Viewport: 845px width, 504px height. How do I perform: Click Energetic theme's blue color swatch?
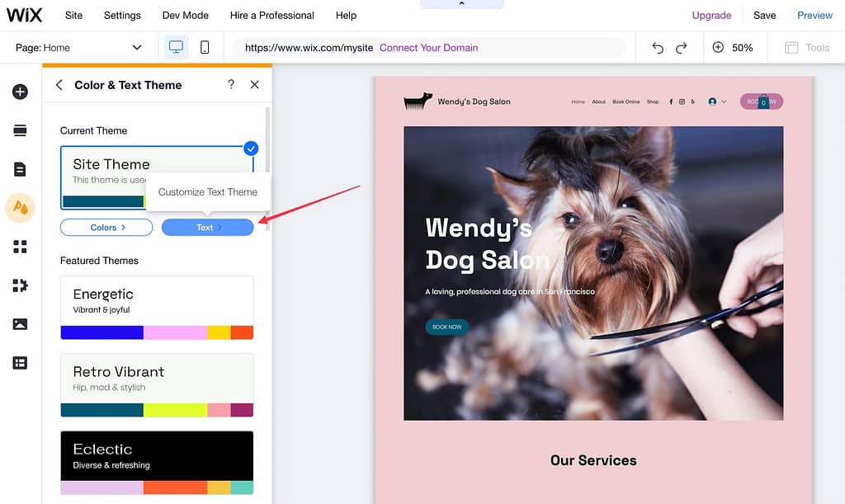click(x=101, y=332)
